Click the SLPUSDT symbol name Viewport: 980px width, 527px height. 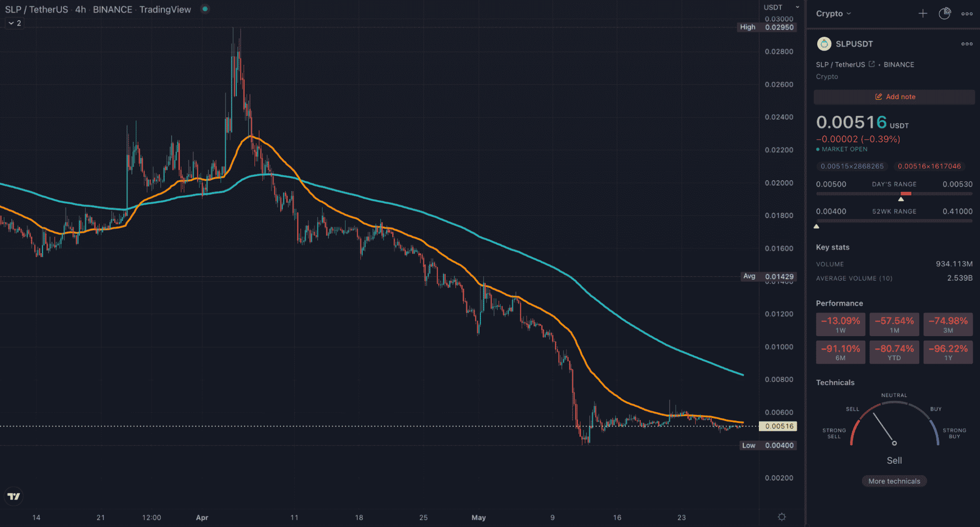click(x=854, y=44)
